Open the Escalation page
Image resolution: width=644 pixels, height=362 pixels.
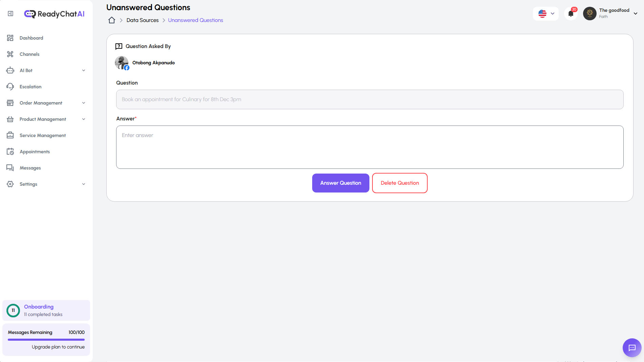(31, 87)
